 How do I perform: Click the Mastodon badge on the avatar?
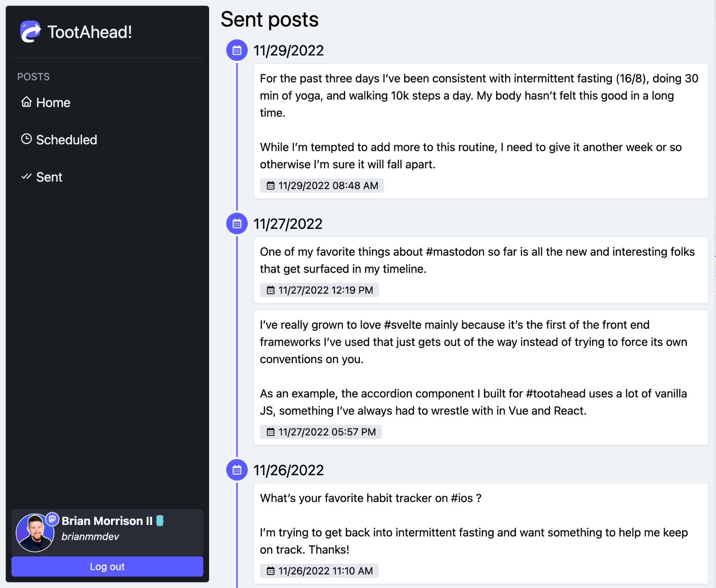point(52,519)
